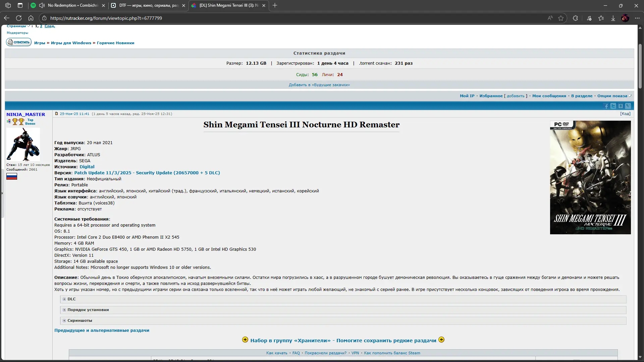Open the browser Downloads arrow icon
The height and width of the screenshot is (362, 644).
pos(613,18)
